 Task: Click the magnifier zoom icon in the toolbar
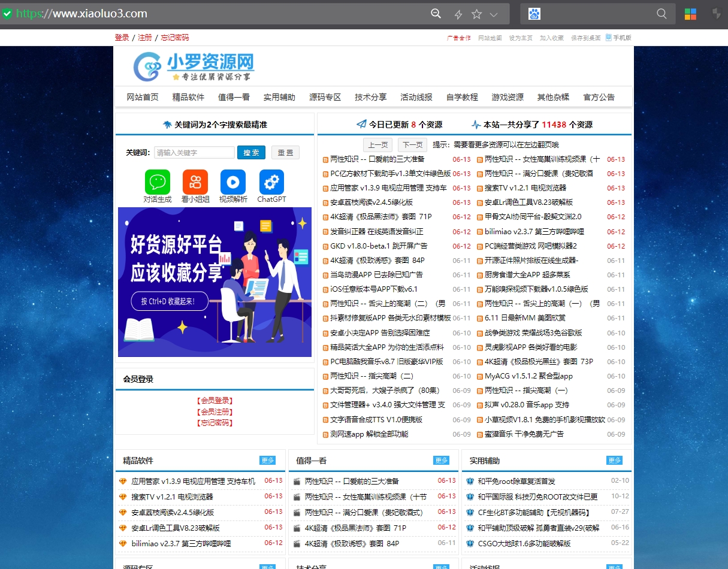point(436,13)
